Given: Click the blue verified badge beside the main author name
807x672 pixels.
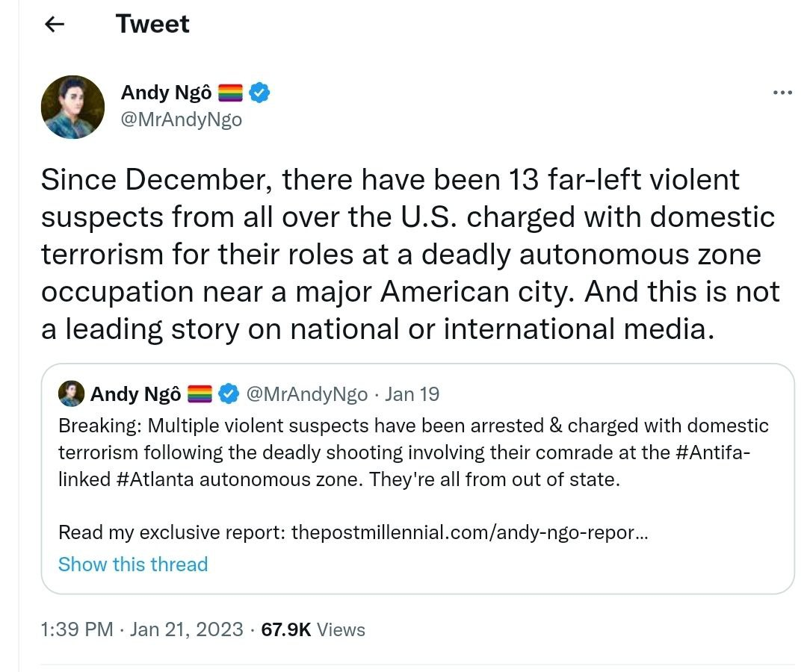Looking at the screenshot, I should click(259, 93).
